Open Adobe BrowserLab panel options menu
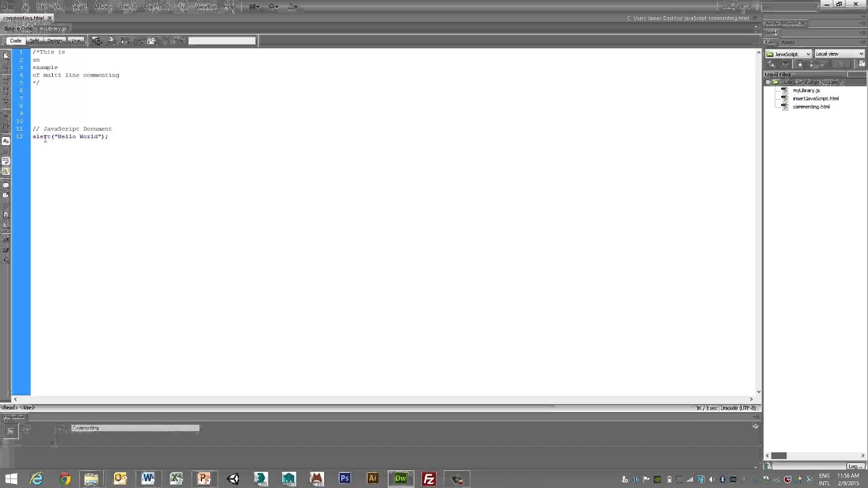The width and height of the screenshot is (868, 488). pyautogui.click(x=863, y=24)
